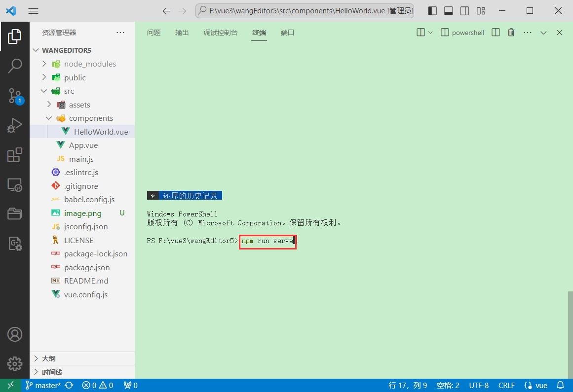Click the master branch status item
Image resolution: width=573 pixels, height=392 pixels.
point(42,386)
